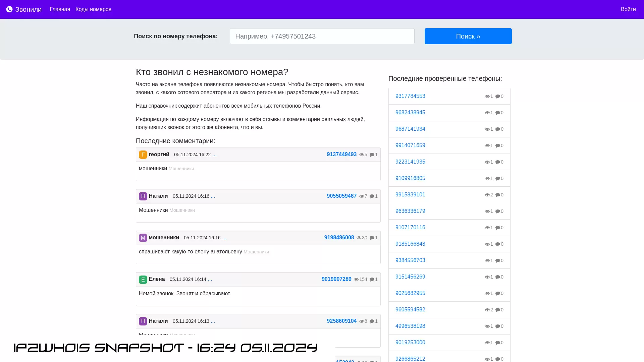Open 9687141934 in recent phones list
644x362 pixels.
[410, 129]
